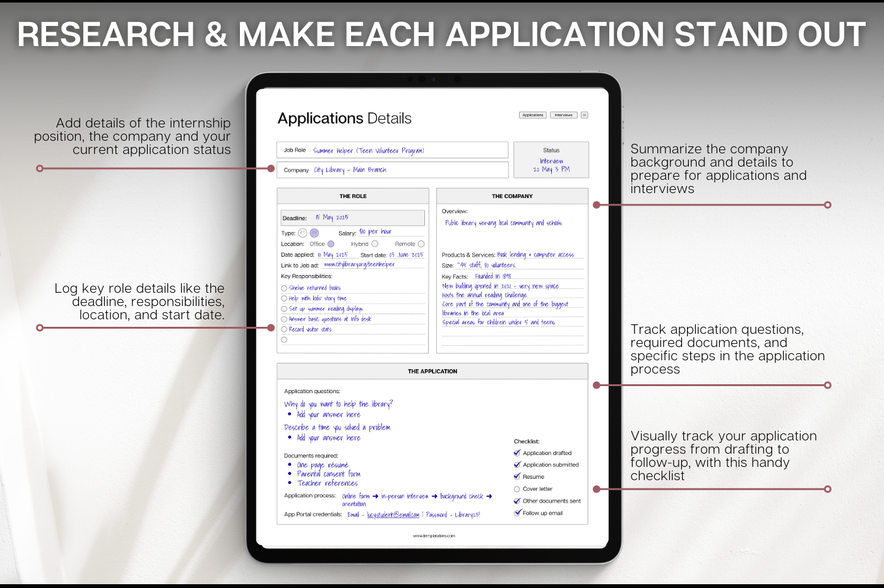
Task: Go to the Applications tab
Action: [x=533, y=115]
